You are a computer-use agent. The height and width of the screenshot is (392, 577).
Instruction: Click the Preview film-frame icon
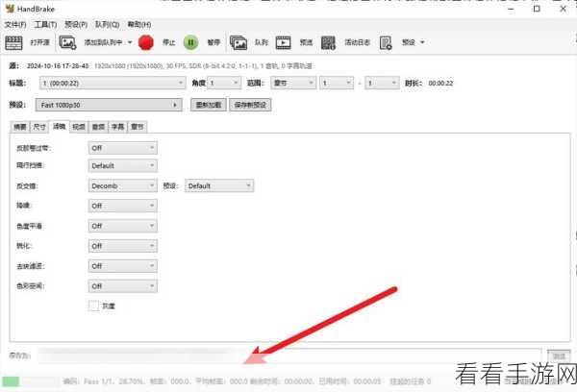[x=283, y=42]
